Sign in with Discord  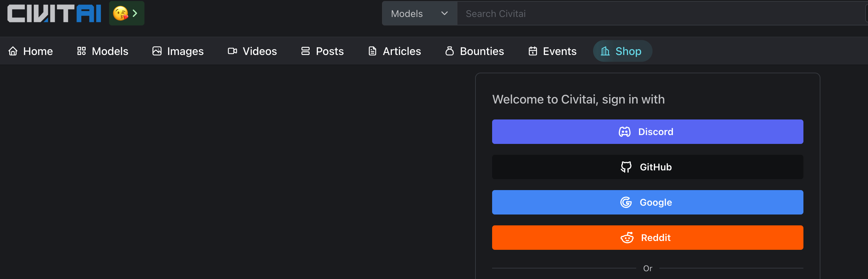(x=648, y=132)
